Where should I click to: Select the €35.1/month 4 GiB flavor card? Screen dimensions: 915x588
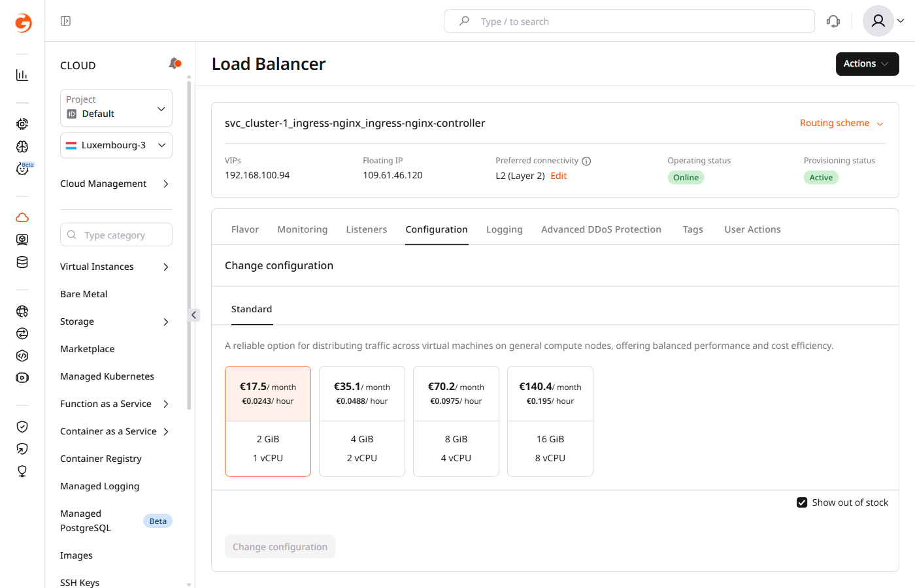coord(362,421)
